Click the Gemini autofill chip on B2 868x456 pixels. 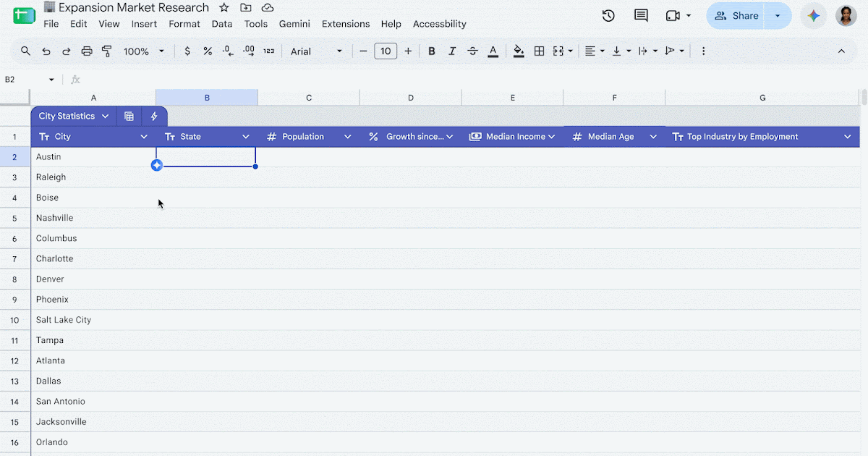coord(156,166)
